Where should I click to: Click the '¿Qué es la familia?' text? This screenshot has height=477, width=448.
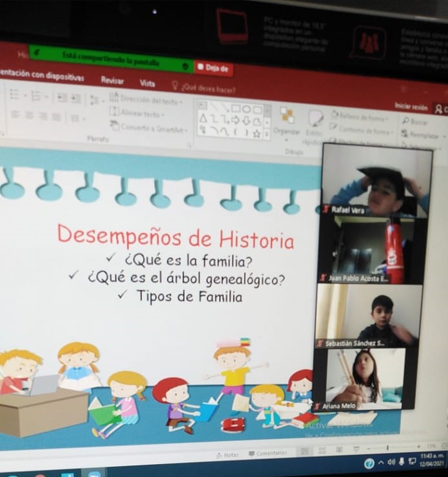coord(188,261)
